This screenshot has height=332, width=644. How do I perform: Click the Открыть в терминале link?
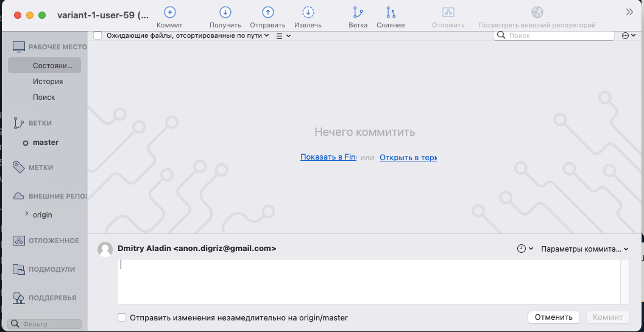pyautogui.click(x=408, y=157)
